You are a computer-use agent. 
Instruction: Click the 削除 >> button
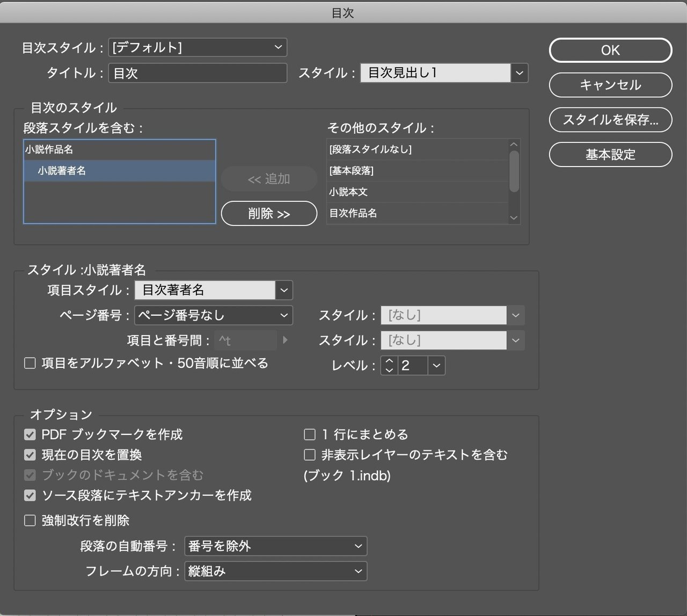269,214
